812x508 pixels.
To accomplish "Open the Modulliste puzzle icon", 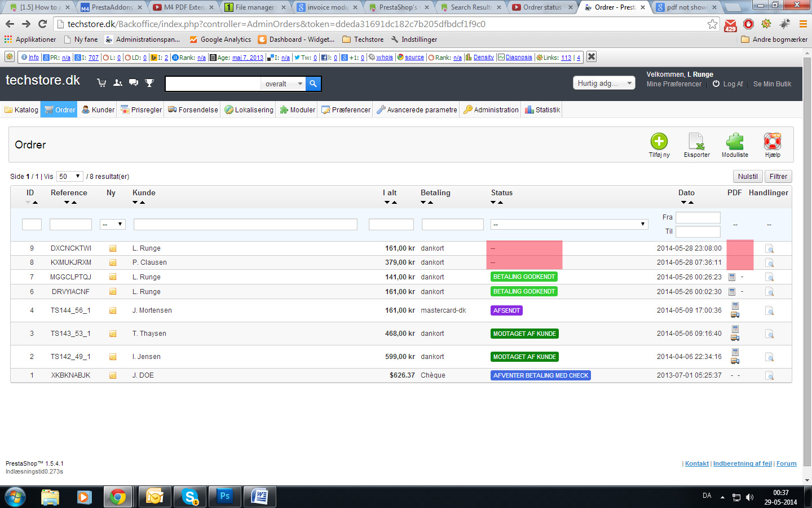I will (x=735, y=141).
